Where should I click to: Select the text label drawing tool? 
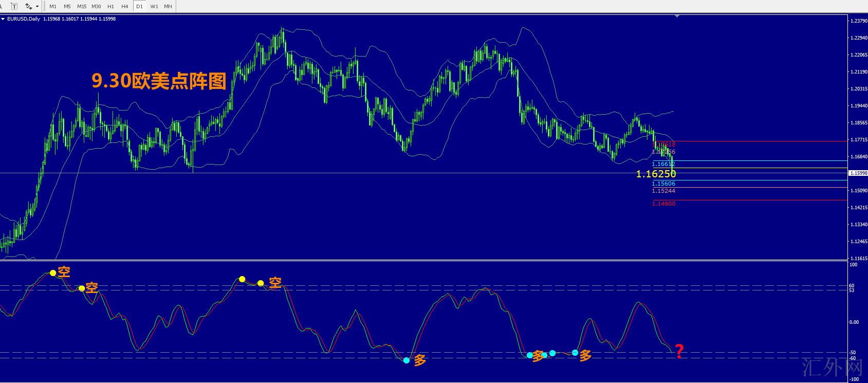14,7
